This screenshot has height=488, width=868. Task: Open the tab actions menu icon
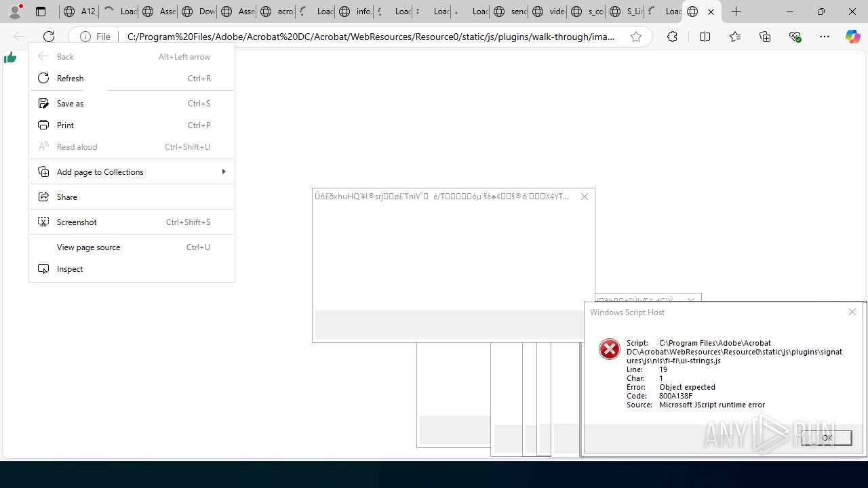[x=41, y=12]
